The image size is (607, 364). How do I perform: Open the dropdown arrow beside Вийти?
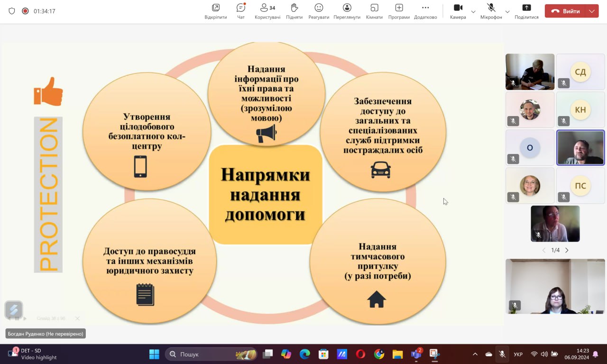click(x=592, y=11)
